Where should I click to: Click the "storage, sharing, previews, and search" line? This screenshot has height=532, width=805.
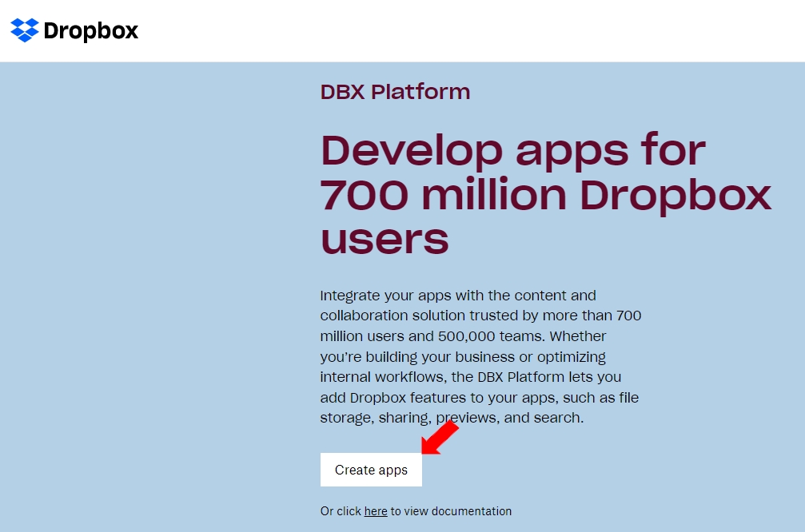coord(452,418)
